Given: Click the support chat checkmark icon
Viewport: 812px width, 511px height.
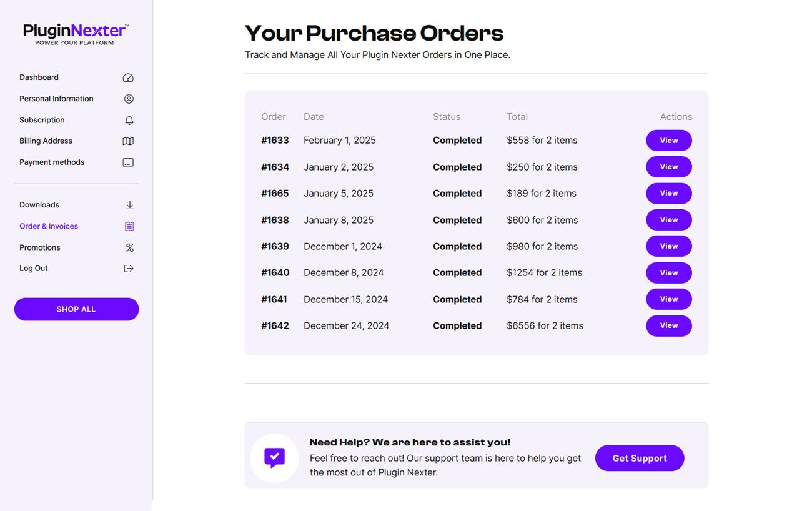Looking at the screenshot, I should pyautogui.click(x=274, y=458).
